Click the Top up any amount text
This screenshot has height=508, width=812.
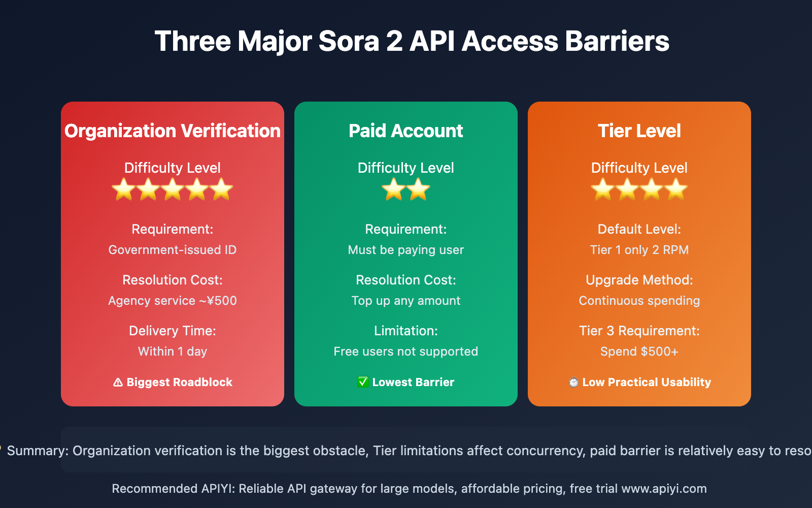tap(406, 301)
